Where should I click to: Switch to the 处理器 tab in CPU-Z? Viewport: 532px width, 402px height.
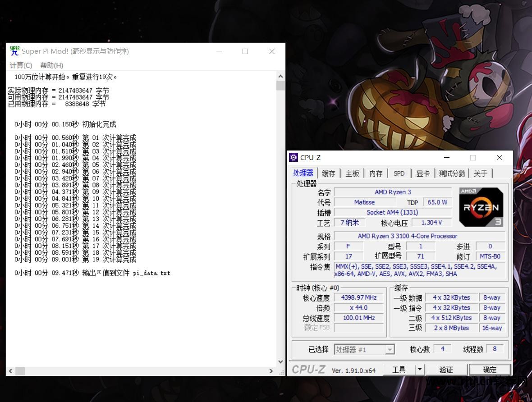tap(303, 173)
